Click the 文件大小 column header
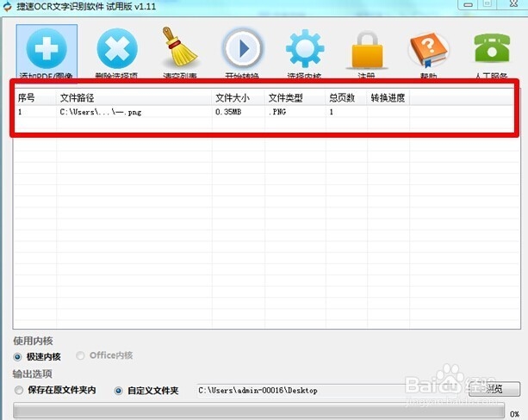This screenshot has height=420, width=528. click(x=239, y=98)
